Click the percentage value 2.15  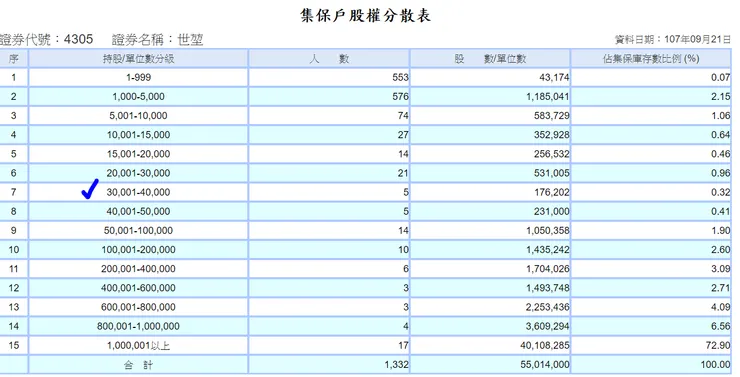pos(721,97)
